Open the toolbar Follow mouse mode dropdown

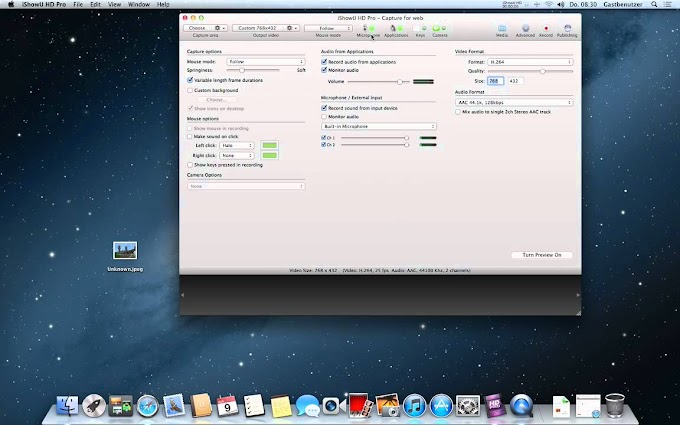[x=328, y=28]
